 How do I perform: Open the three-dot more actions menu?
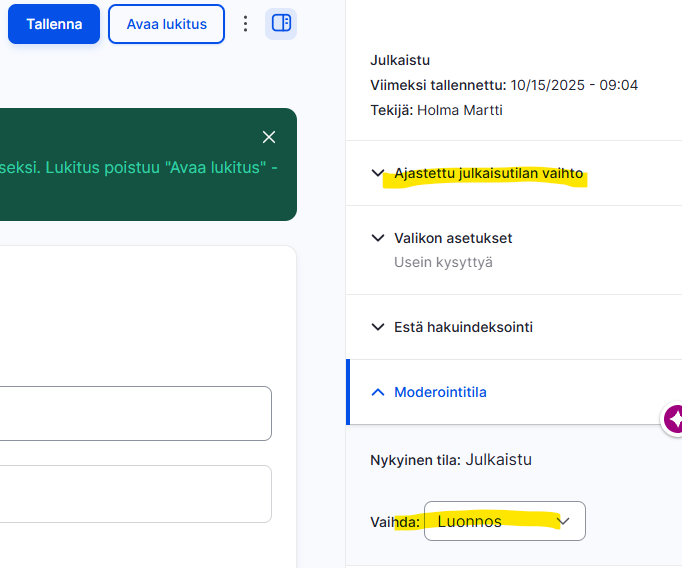click(246, 23)
